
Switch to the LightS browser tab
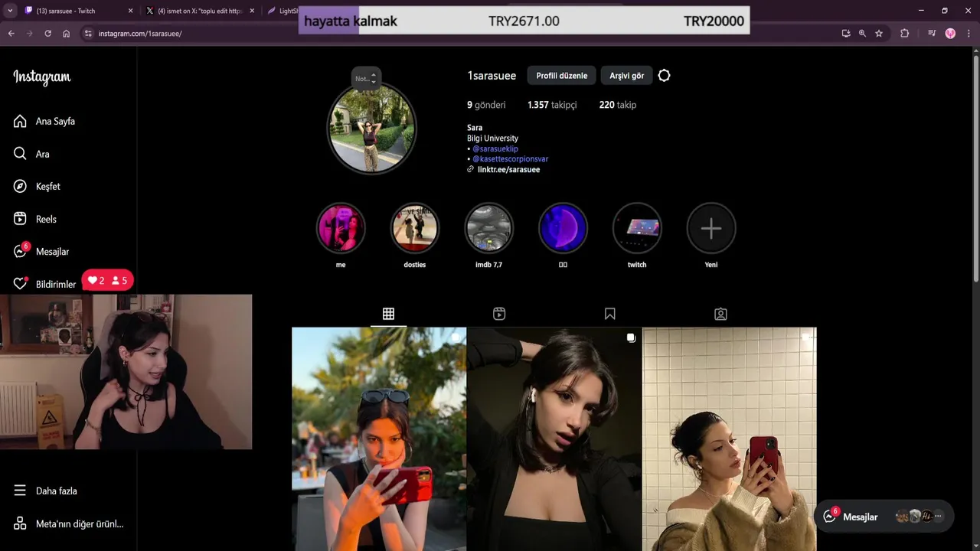(282, 11)
